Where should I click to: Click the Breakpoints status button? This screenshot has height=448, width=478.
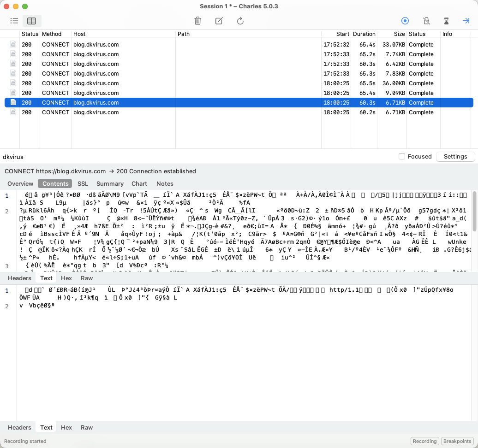(457, 441)
